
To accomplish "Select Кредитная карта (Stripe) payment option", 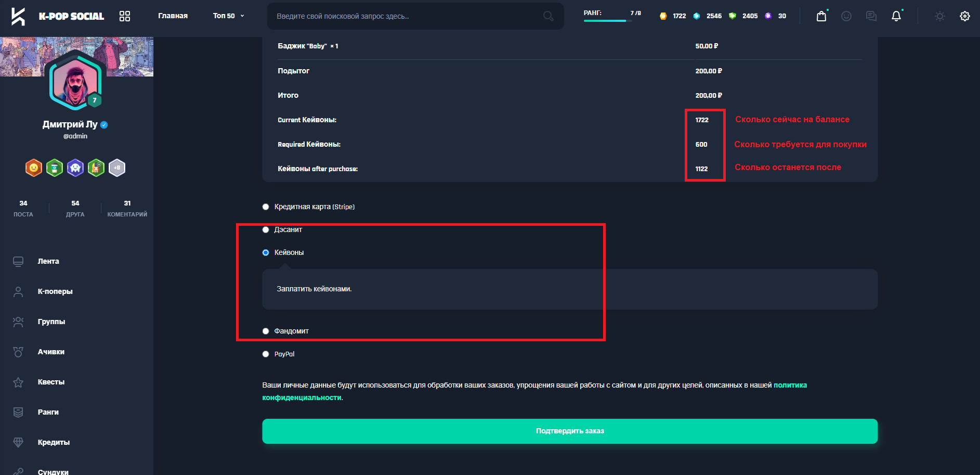I will pyautogui.click(x=266, y=207).
